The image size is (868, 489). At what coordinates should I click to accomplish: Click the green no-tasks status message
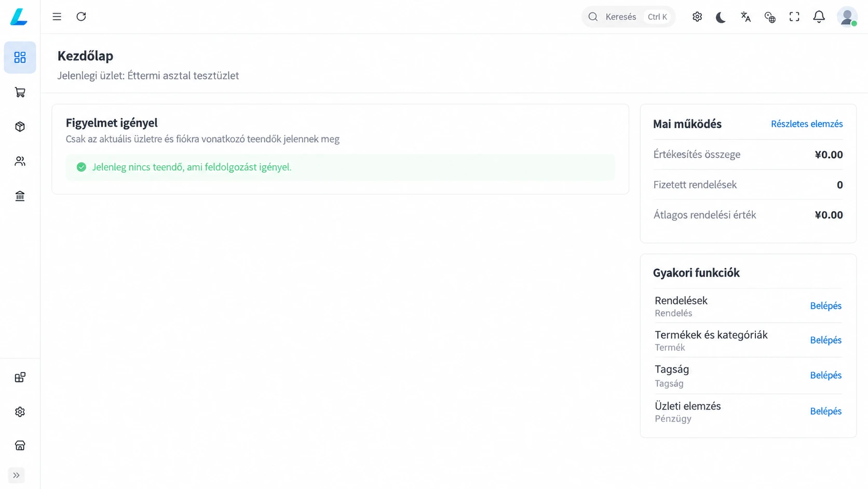(340, 167)
